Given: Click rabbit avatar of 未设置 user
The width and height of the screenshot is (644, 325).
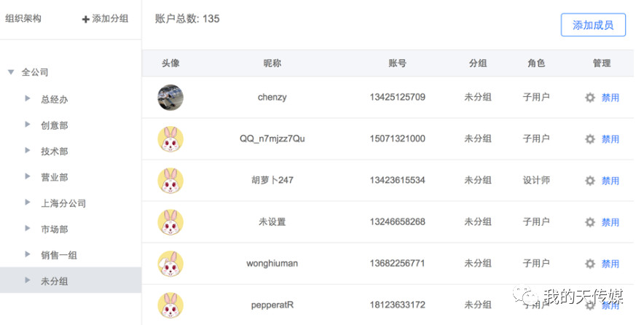Looking at the screenshot, I should 170,222.
